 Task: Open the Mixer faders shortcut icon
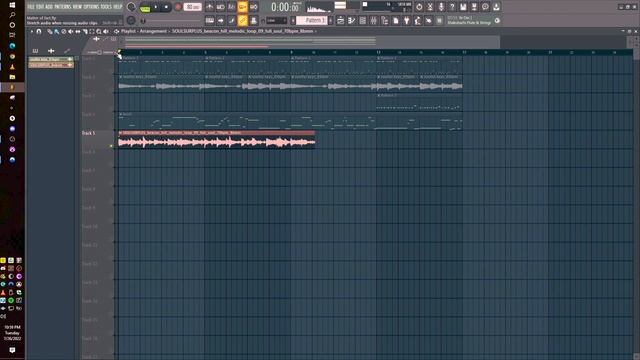(373, 20)
